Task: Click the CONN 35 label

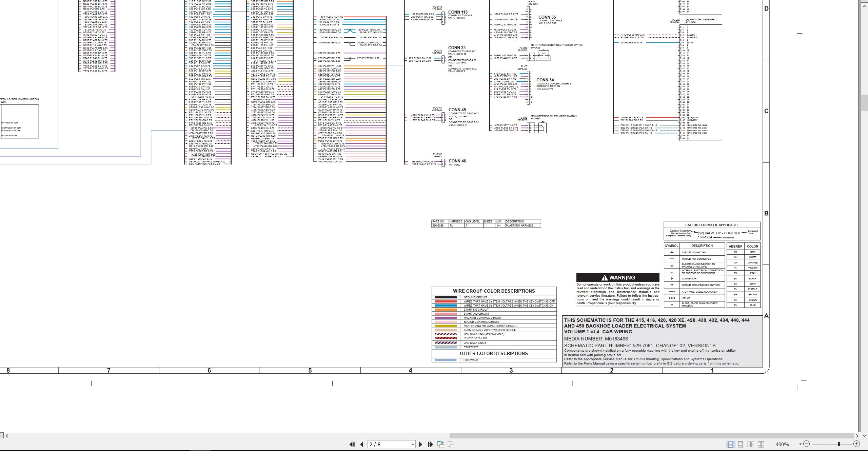Action: (x=547, y=17)
